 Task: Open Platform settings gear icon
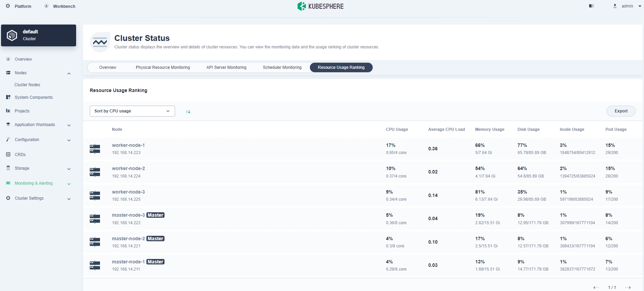click(x=8, y=6)
